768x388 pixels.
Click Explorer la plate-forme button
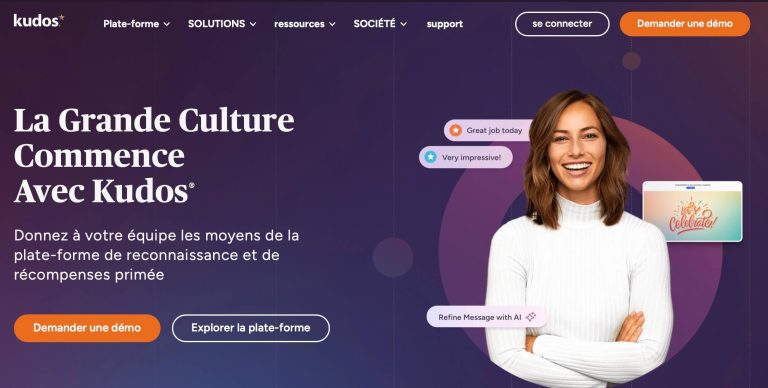[x=251, y=328]
